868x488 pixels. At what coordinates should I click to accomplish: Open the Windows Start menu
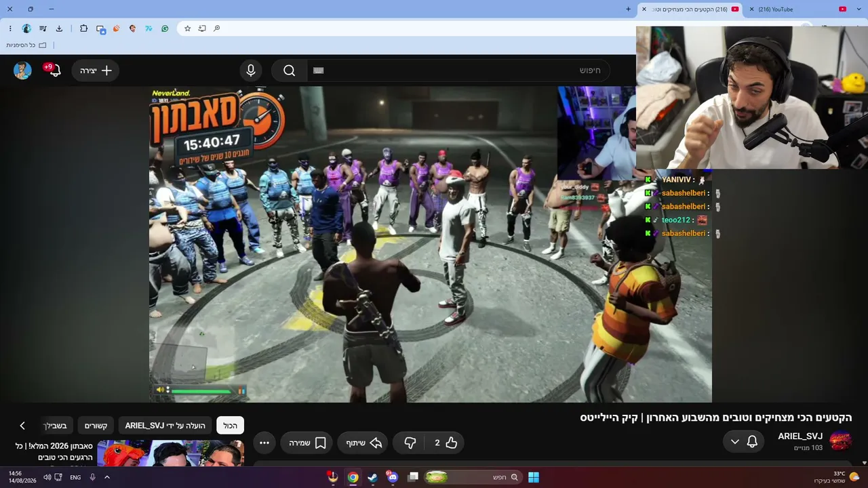534,477
